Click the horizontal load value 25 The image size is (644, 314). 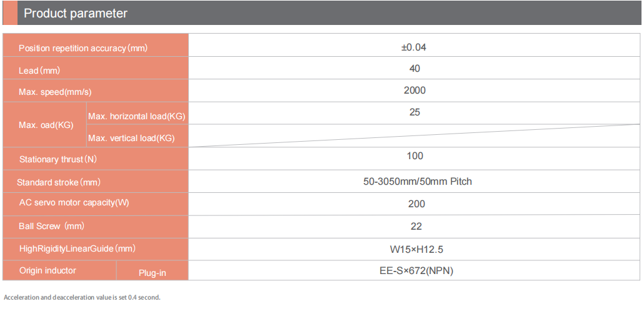click(415, 112)
